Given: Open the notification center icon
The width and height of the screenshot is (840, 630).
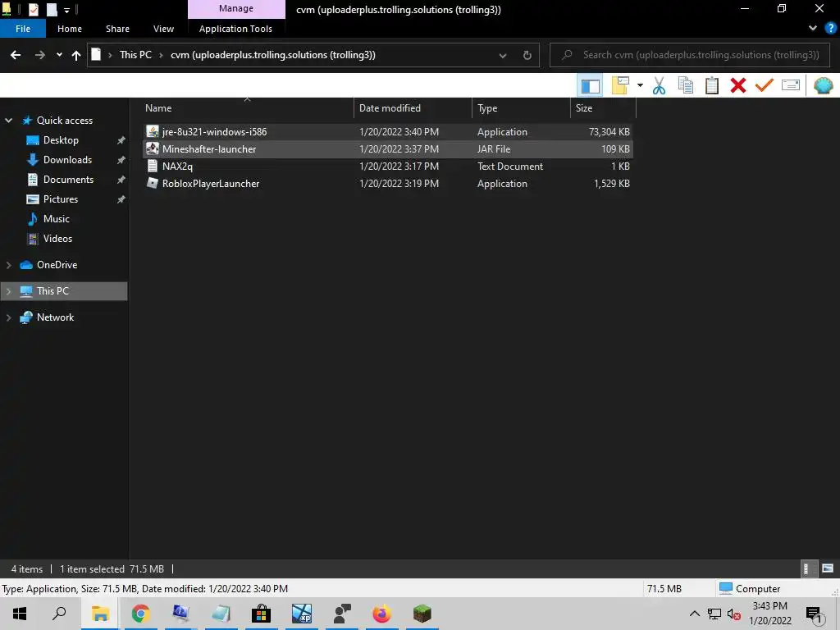Looking at the screenshot, I should click(814, 614).
